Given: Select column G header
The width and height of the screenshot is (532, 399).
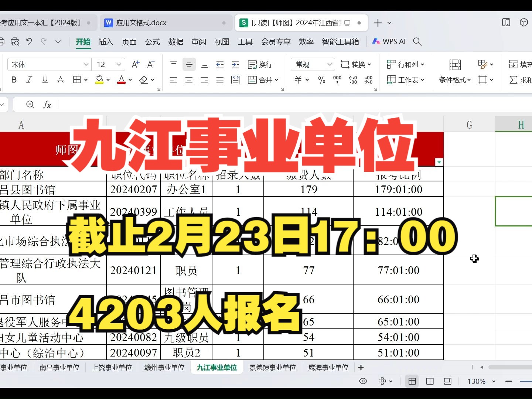Looking at the screenshot, I should click(469, 125).
